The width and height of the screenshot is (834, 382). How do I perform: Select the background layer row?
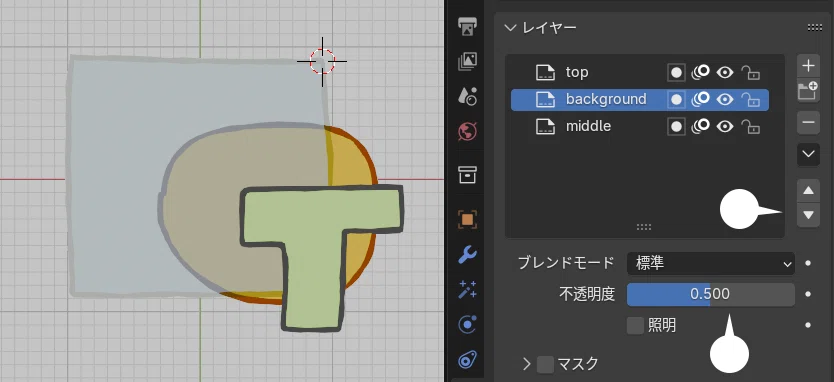point(640,99)
